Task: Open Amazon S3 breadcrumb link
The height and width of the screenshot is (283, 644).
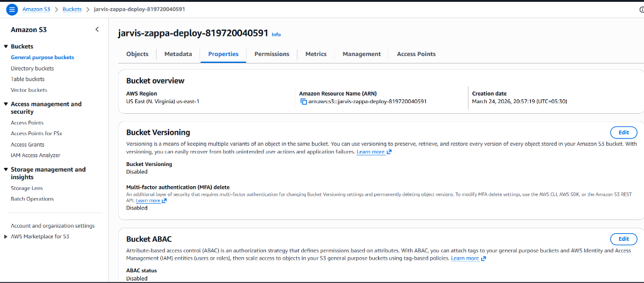Action: click(x=37, y=9)
